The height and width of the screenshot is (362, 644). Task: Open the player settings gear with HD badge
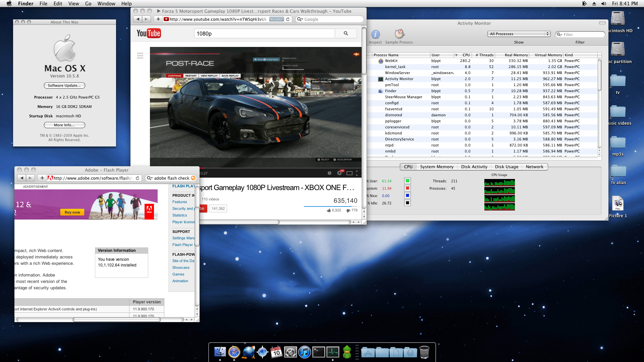coord(340,173)
